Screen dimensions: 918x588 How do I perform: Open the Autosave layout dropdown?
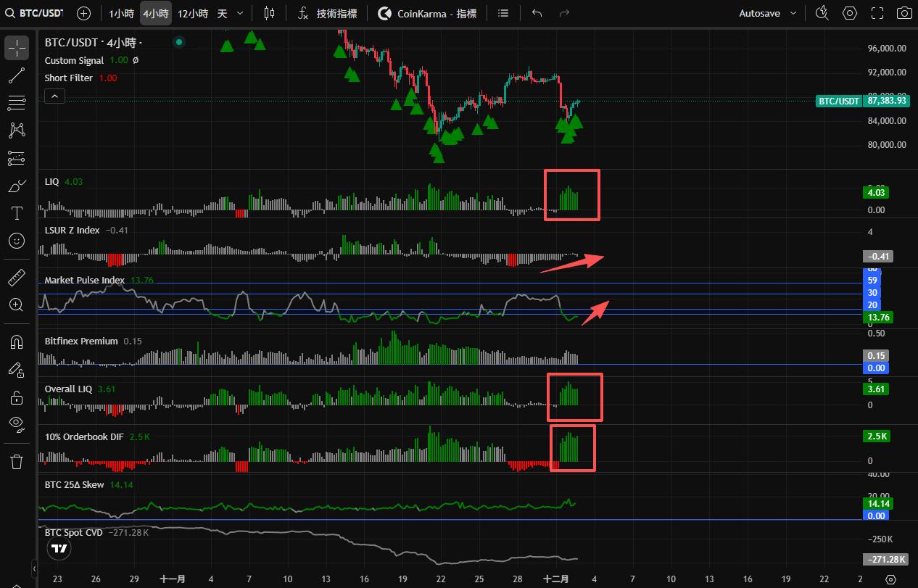767,13
